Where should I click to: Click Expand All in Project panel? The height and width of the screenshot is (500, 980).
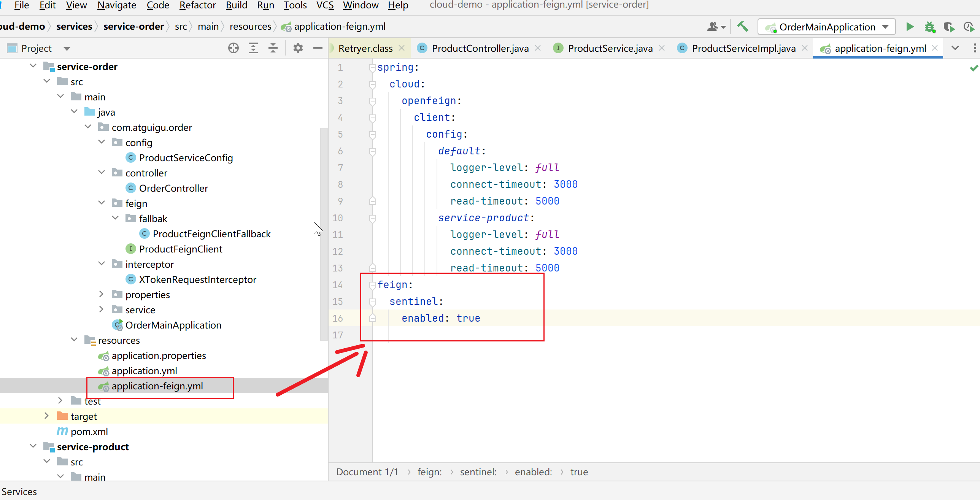point(253,48)
